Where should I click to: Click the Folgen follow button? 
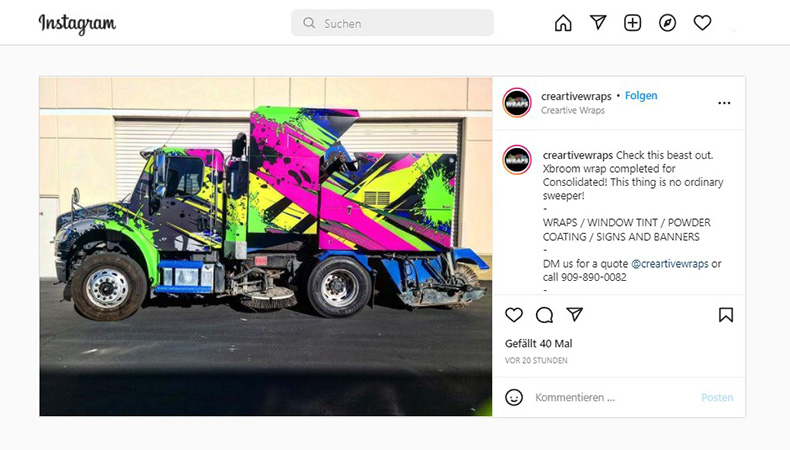pos(641,96)
